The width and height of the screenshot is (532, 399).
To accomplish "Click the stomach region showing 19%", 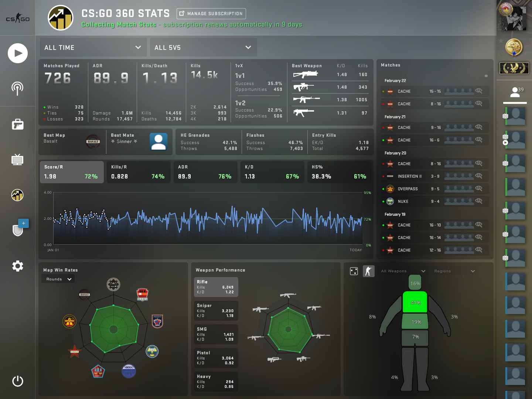I will [415, 322].
